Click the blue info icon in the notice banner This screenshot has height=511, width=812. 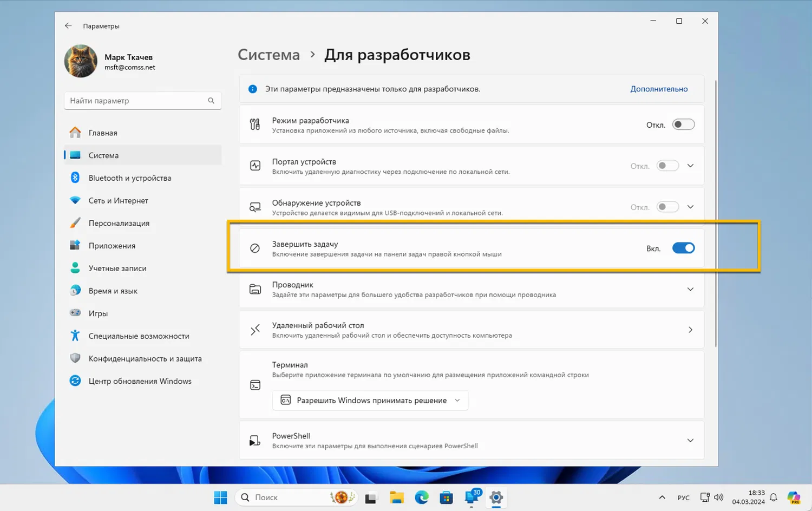(252, 89)
